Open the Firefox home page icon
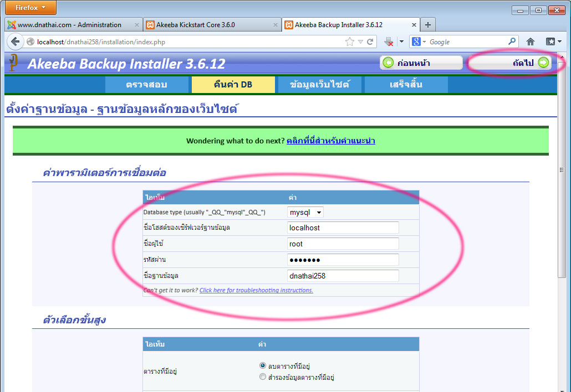 531,42
